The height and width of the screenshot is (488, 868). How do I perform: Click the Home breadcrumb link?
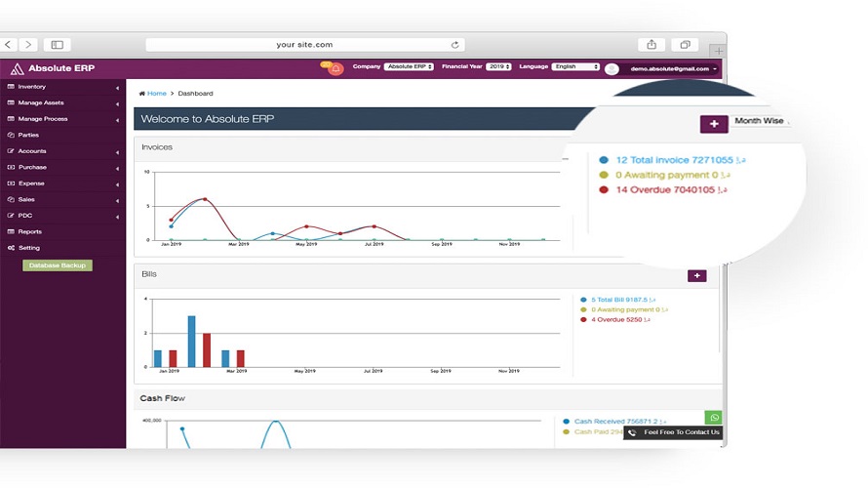(x=156, y=94)
